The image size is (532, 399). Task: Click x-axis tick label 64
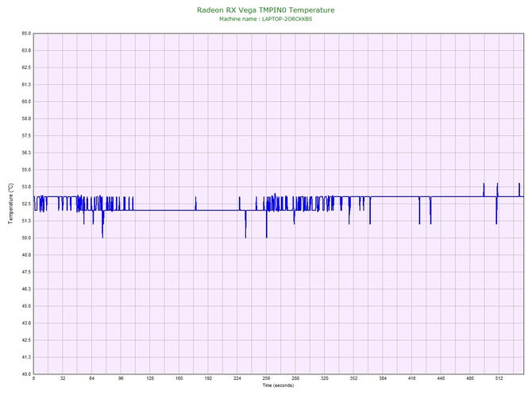pyautogui.click(x=91, y=378)
